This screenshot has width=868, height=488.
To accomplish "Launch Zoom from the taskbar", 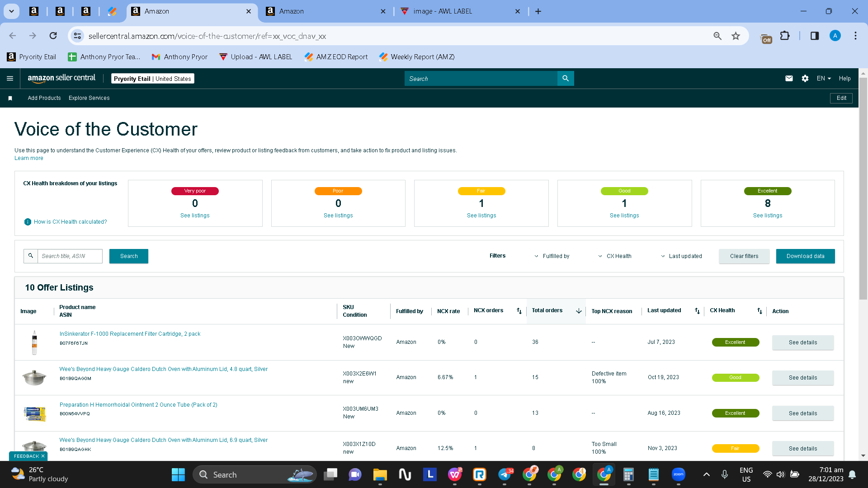I will [678, 474].
